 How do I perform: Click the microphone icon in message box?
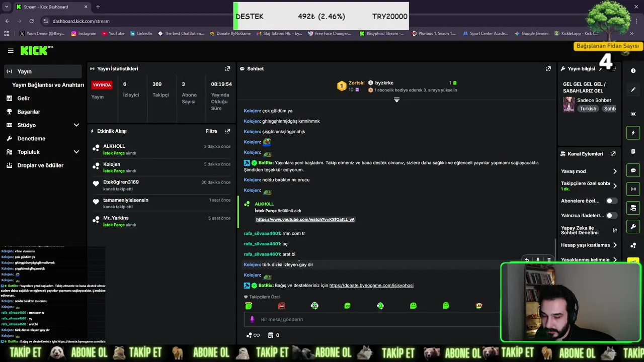[x=253, y=319]
